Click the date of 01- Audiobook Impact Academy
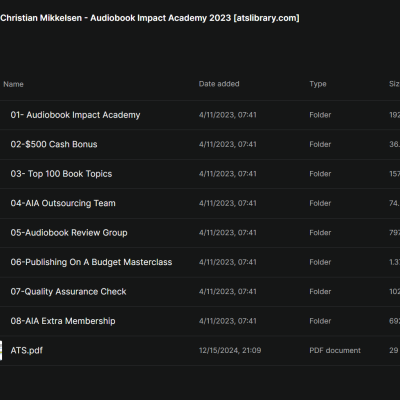Screen dimensions: 400x400 pos(228,115)
